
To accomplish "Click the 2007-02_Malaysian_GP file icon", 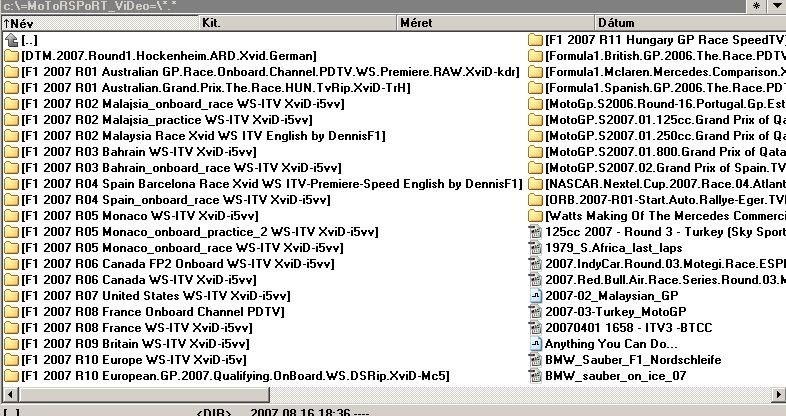I will (x=535, y=296).
